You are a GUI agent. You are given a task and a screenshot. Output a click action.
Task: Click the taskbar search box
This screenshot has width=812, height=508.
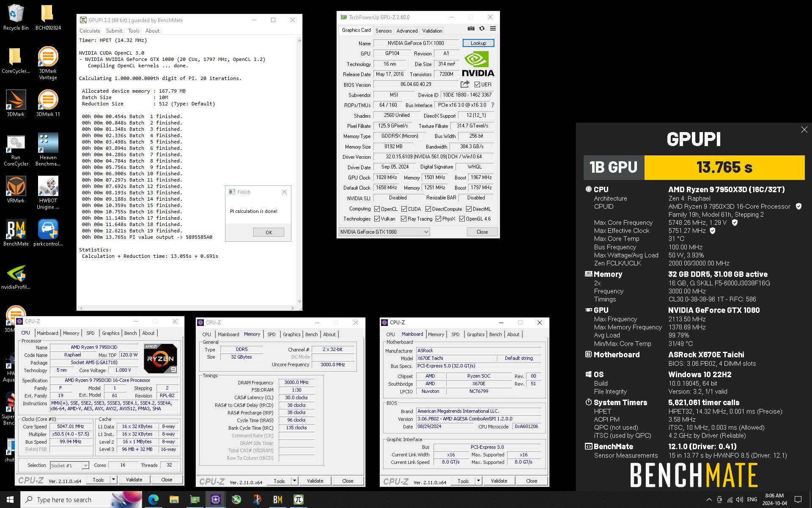[x=81, y=500]
